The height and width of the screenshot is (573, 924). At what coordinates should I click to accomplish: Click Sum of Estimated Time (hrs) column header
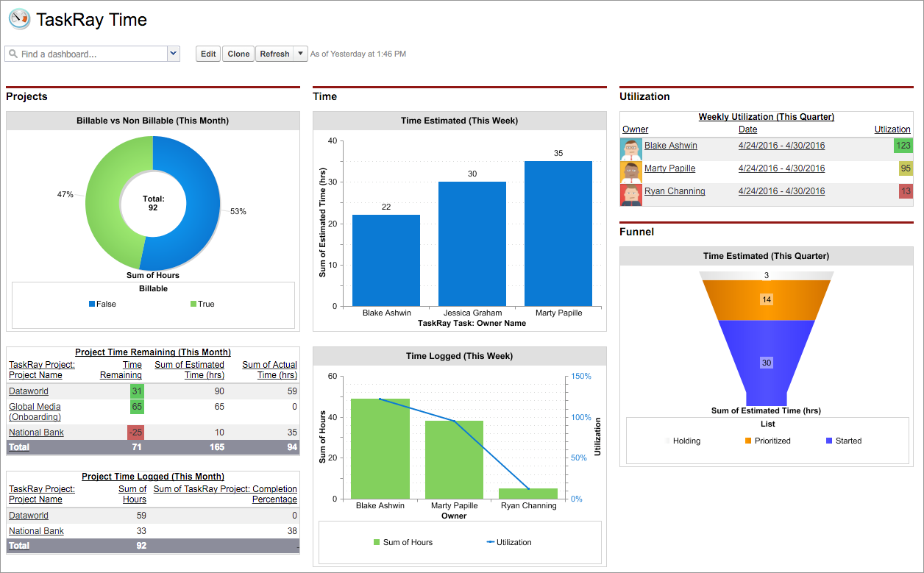coord(189,370)
